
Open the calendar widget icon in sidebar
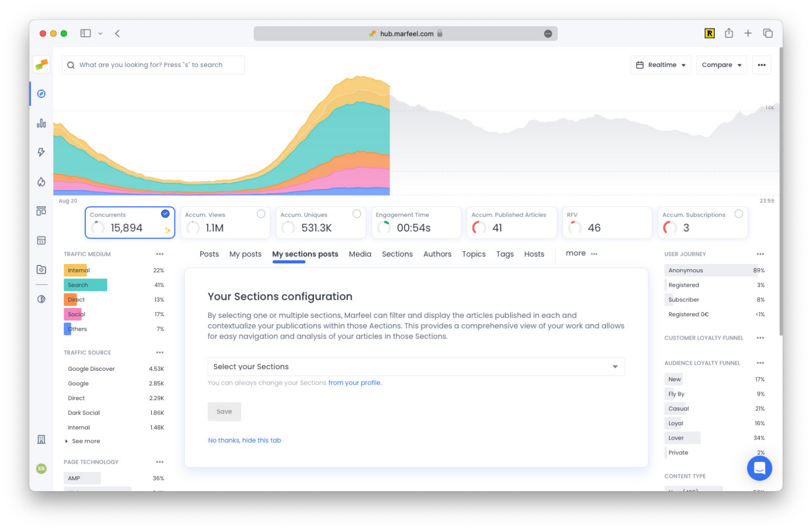point(41,240)
